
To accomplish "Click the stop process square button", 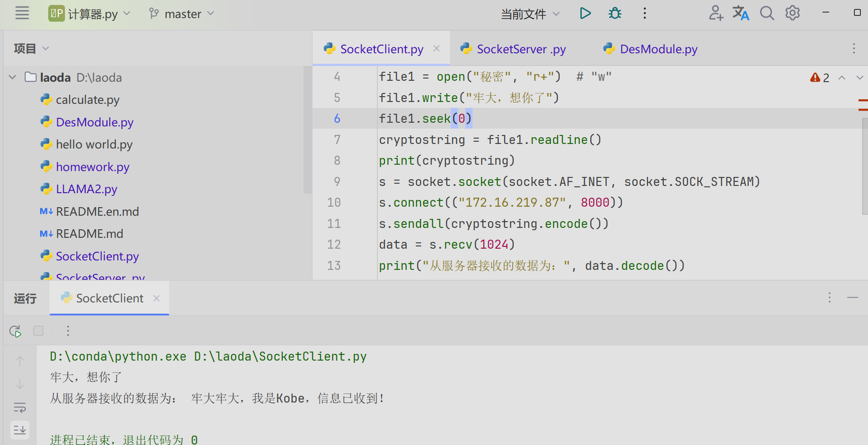I will point(38,331).
